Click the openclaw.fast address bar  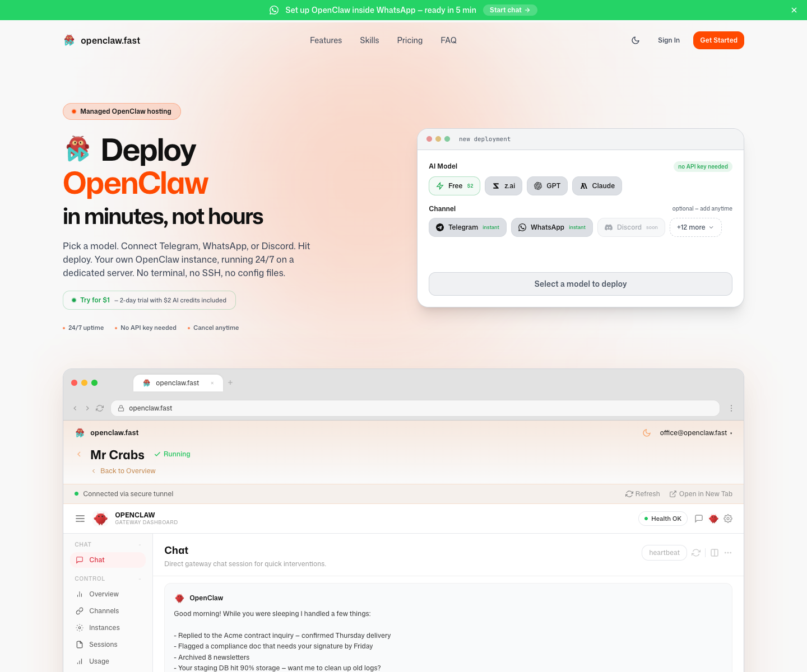(x=415, y=408)
